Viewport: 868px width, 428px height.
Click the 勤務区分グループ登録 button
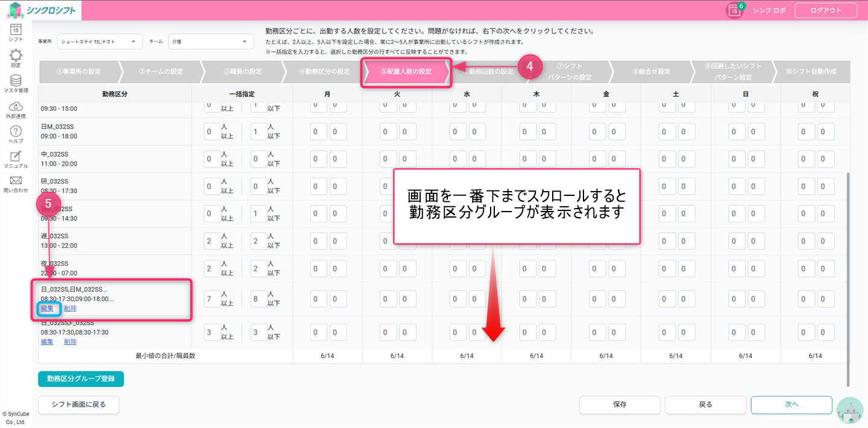[x=81, y=379]
